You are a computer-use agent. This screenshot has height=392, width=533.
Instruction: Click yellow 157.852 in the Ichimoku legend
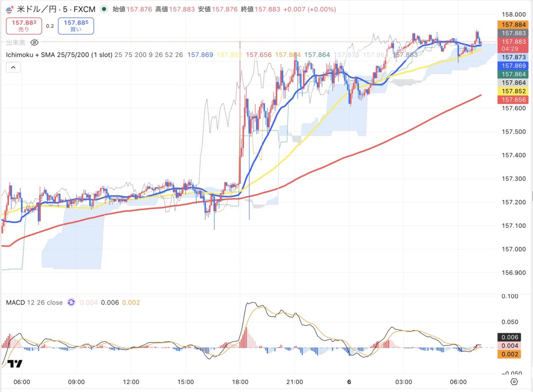(x=230, y=55)
